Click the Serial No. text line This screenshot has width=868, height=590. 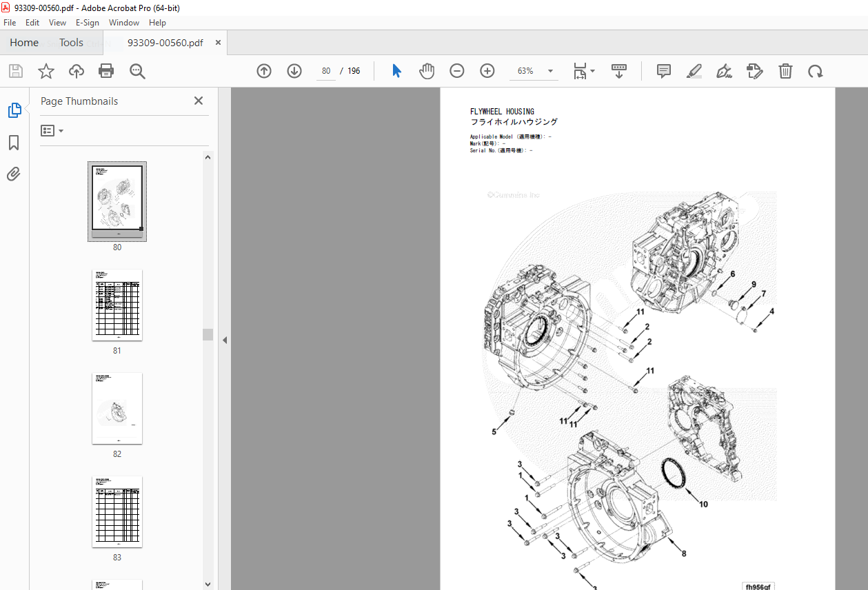(x=501, y=150)
